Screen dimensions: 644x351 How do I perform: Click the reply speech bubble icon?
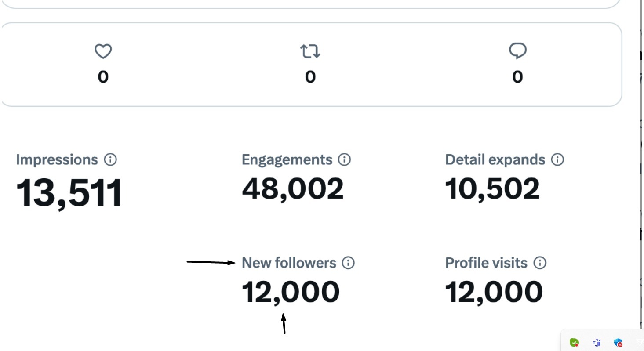[x=517, y=51]
